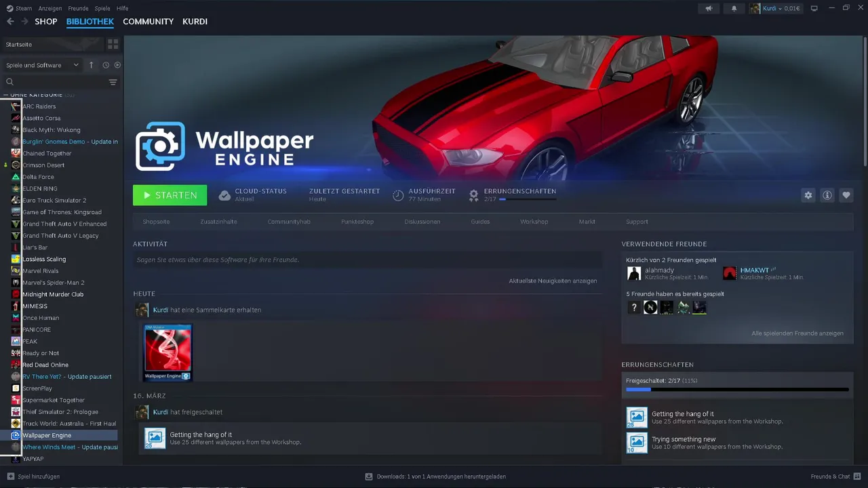The width and height of the screenshot is (868, 488).
Task: Open the Punkteshop link
Action: 358,222
